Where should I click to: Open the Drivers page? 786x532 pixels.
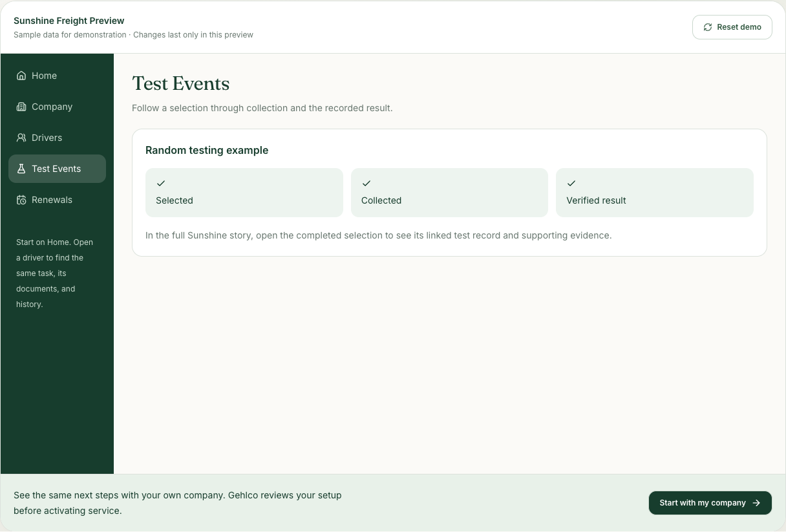[57, 138]
